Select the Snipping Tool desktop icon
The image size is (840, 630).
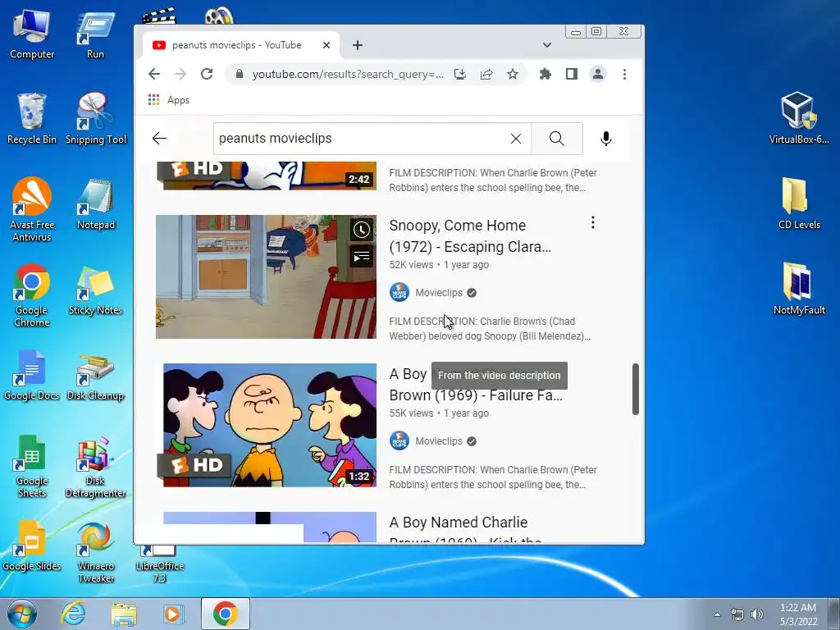[96, 119]
